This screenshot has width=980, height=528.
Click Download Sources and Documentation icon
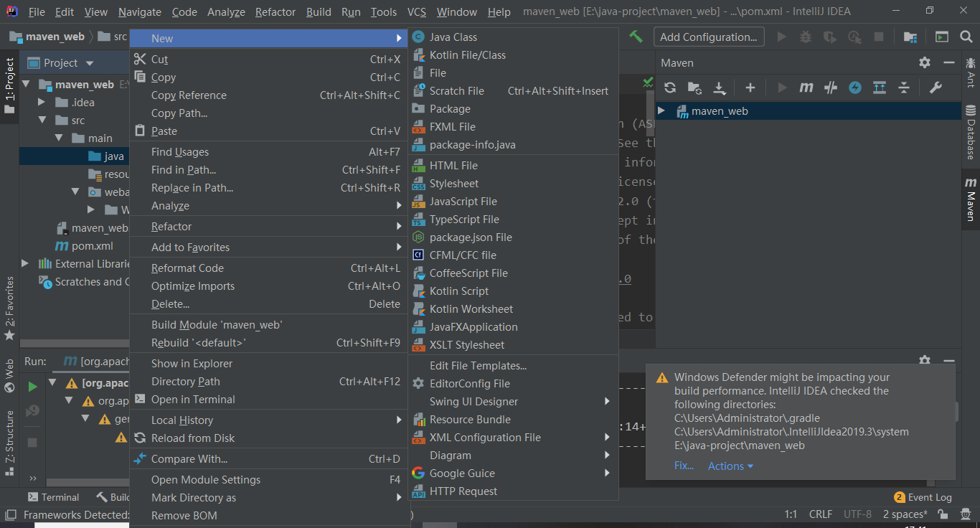[720, 88]
